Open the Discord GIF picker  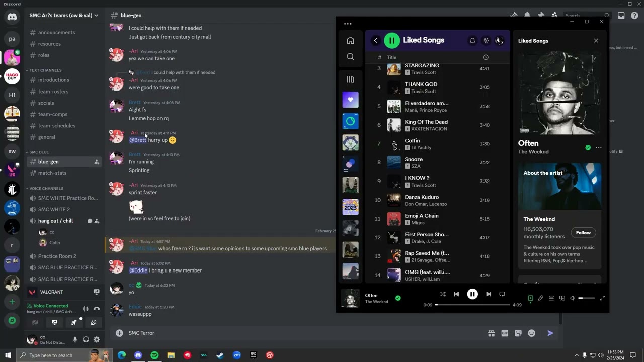[x=505, y=333]
